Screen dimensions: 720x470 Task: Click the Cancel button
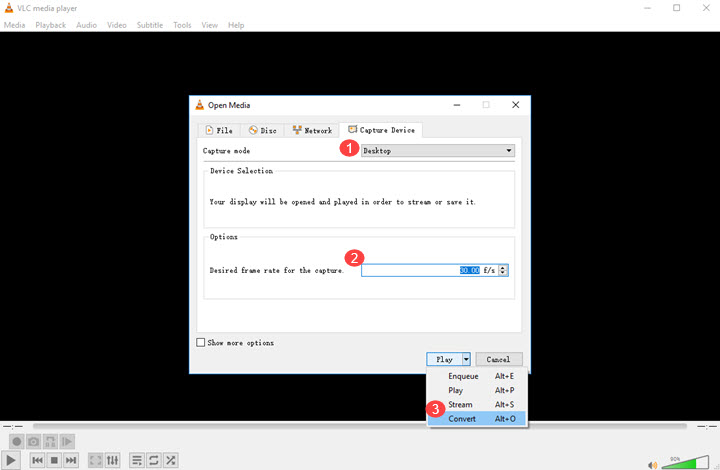click(499, 359)
